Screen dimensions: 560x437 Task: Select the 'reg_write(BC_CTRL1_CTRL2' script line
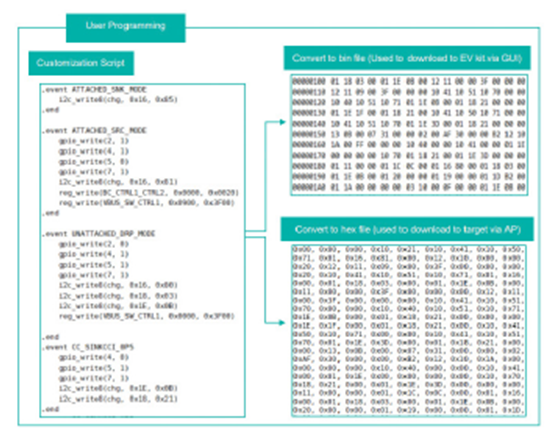coord(149,192)
